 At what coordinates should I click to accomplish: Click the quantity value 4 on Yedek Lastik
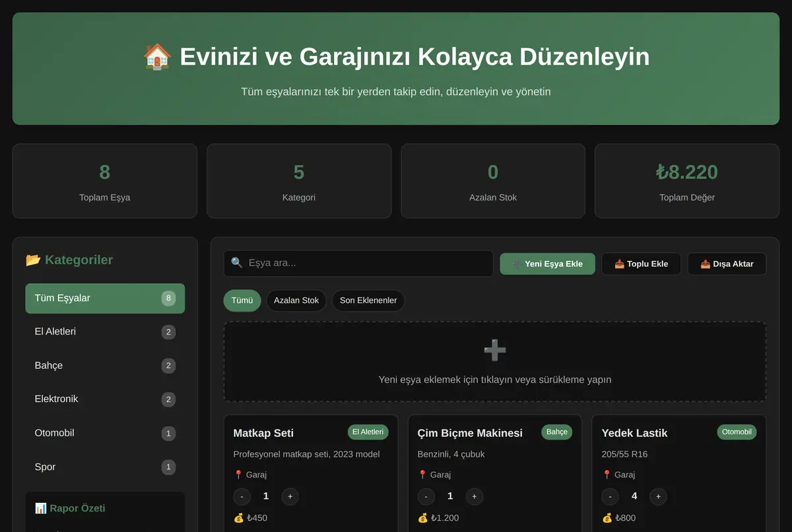(x=634, y=496)
